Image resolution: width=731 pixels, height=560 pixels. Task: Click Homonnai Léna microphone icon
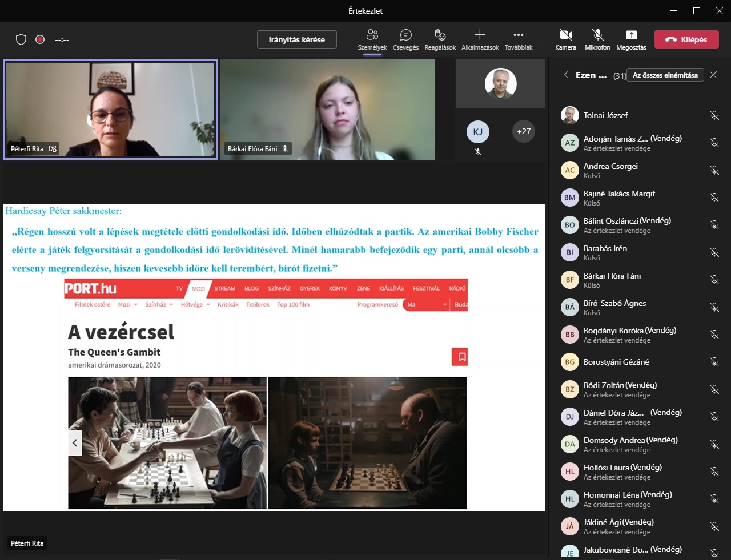coord(714,499)
